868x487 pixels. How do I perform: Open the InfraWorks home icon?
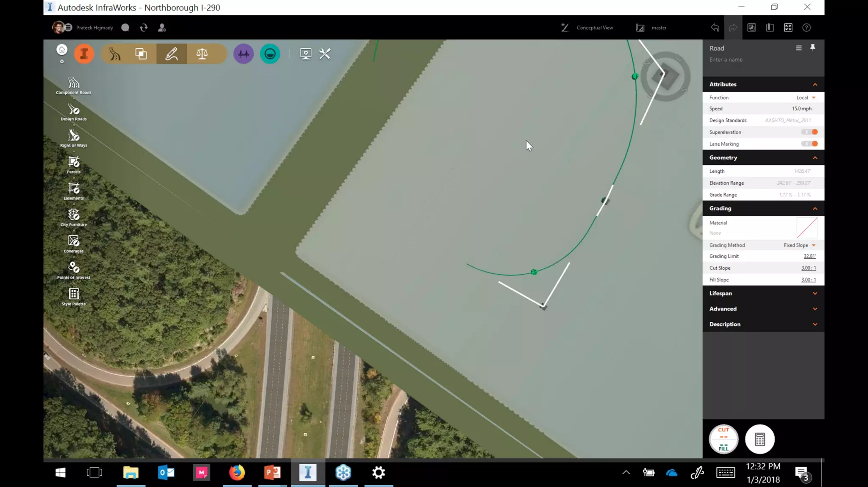click(x=62, y=50)
